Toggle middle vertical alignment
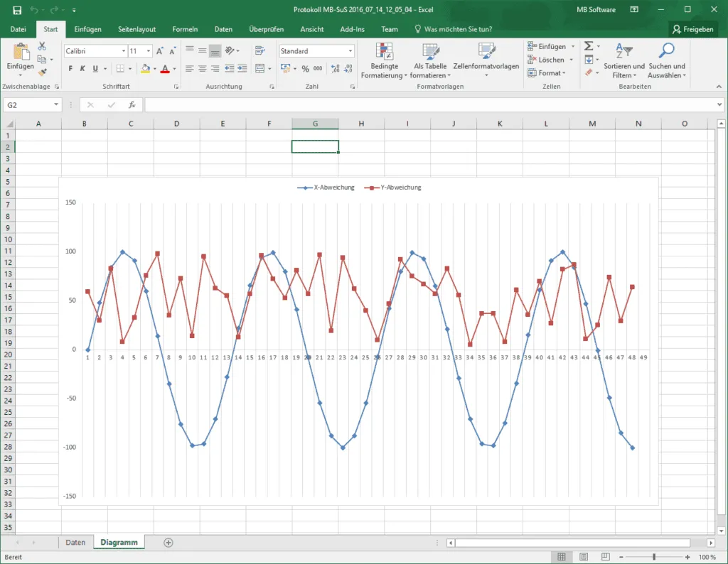 tap(203, 50)
